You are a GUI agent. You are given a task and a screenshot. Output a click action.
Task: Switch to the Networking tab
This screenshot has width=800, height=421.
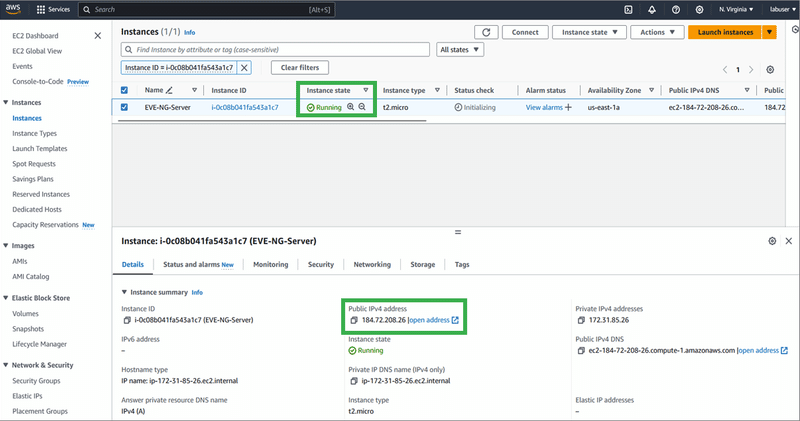pyautogui.click(x=372, y=264)
